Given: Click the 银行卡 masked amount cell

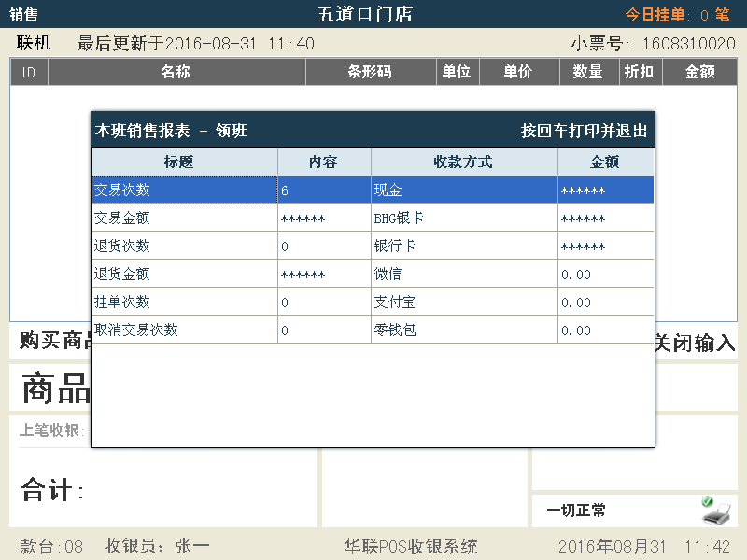Looking at the screenshot, I should pyautogui.click(x=606, y=246).
